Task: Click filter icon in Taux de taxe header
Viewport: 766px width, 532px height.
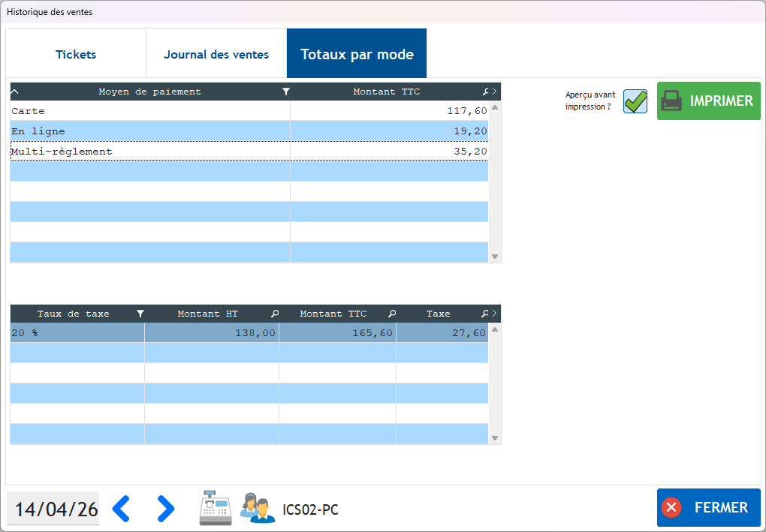Action: pyautogui.click(x=140, y=314)
